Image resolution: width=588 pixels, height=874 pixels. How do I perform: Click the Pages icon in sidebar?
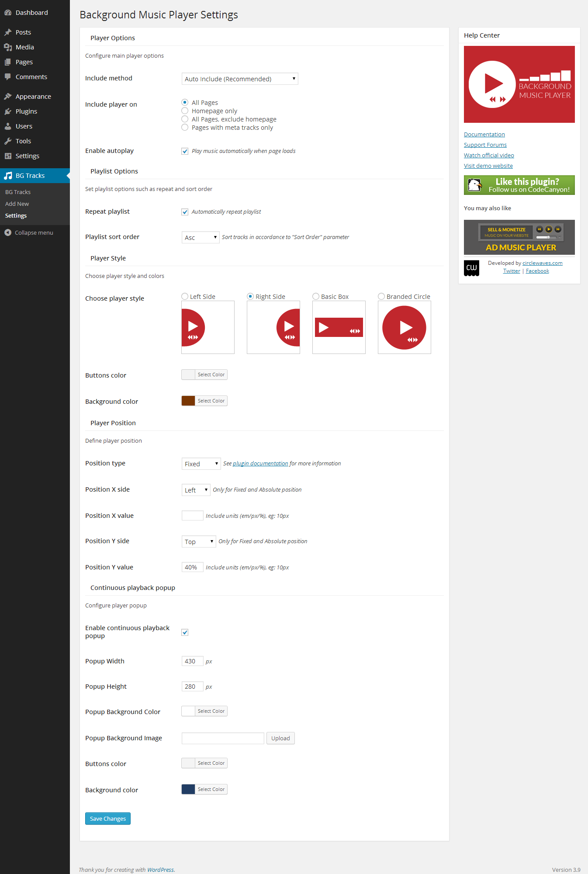(x=8, y=62)
